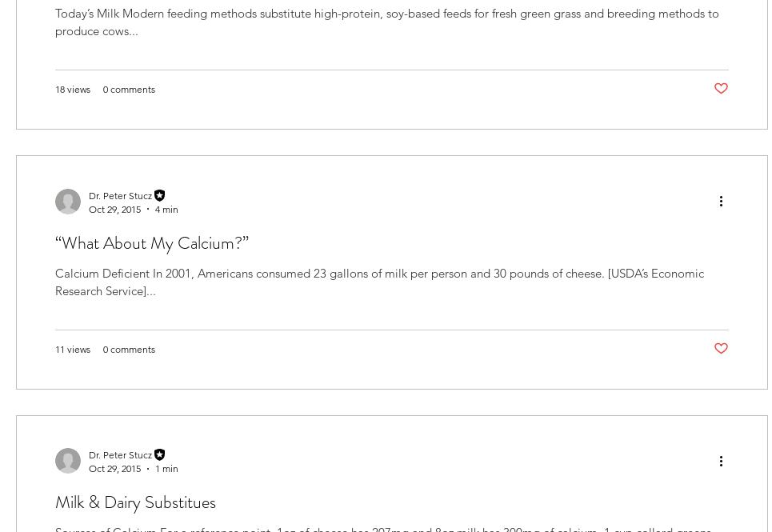View the 0 comments on the 18-views post
This screenshot has height=532, width=772.
(129, 89)
